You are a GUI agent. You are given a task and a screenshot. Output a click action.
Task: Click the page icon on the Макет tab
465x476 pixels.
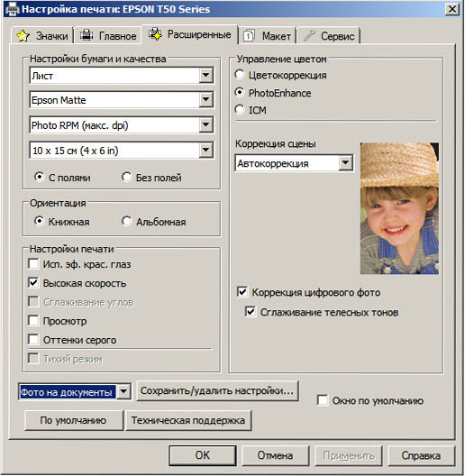coord(249,36)
